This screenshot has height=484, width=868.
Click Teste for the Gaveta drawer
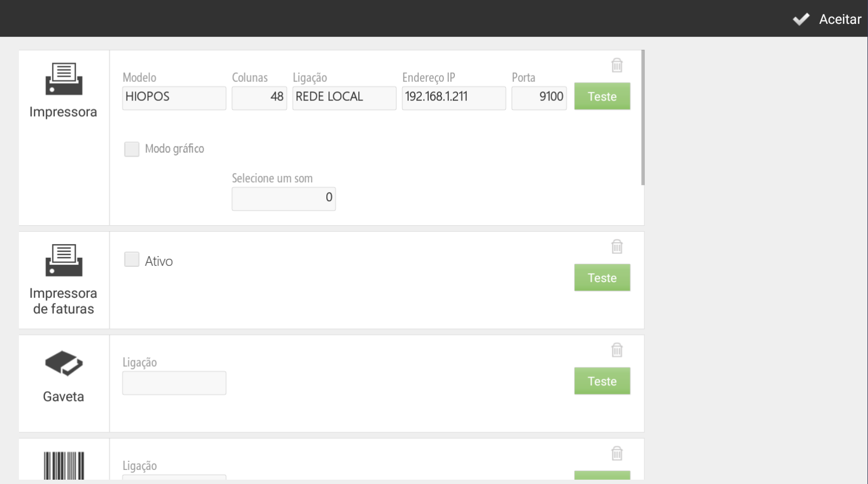[602, 381]
